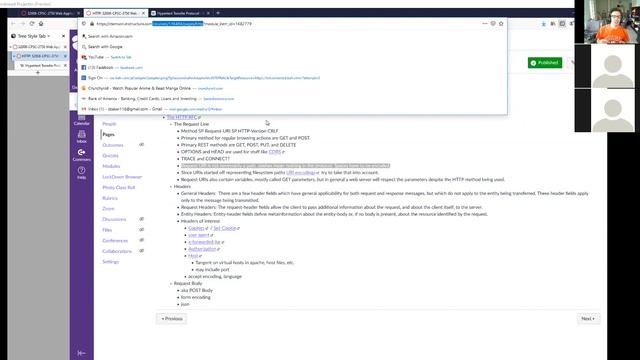This screenshot has width=640, height=360.
Task: Click the browser back arrow
Action: (x=13, y=24)
